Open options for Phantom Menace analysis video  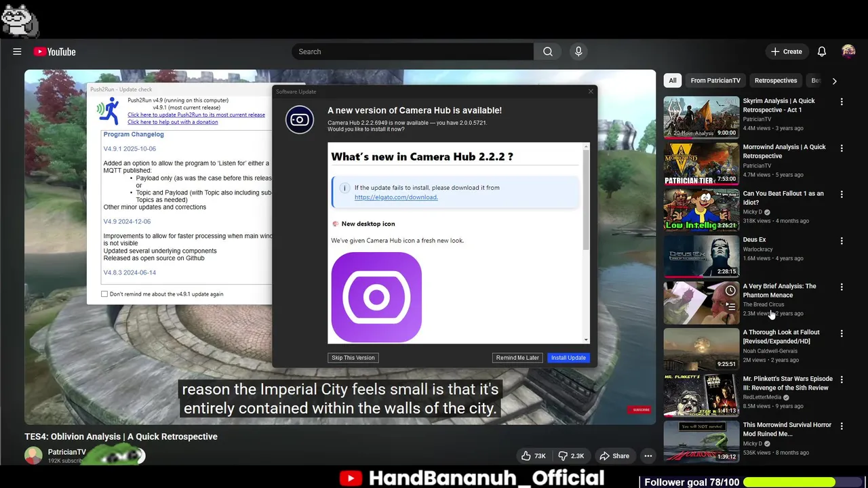tap(842, 287)
